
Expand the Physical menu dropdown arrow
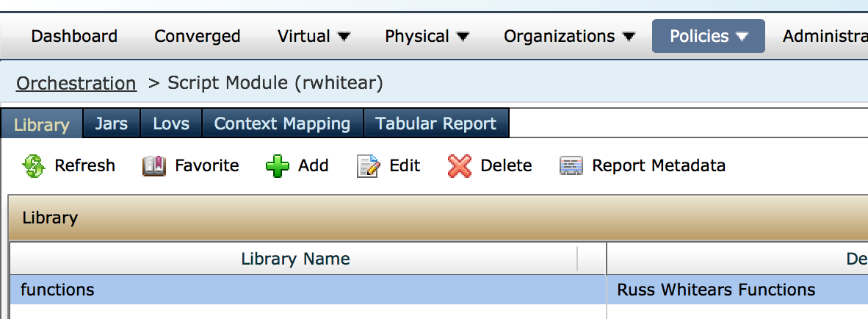tap(462, 37)
